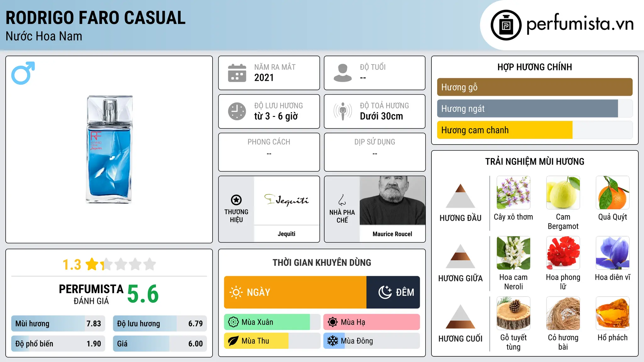
Task: Click the blue male gender symbol icon
Action: [x=23, y=73]
